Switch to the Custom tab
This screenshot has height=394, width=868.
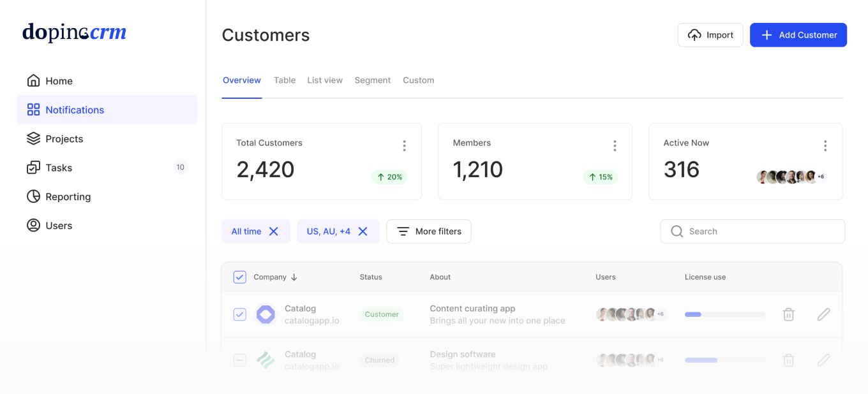[419, 80]
